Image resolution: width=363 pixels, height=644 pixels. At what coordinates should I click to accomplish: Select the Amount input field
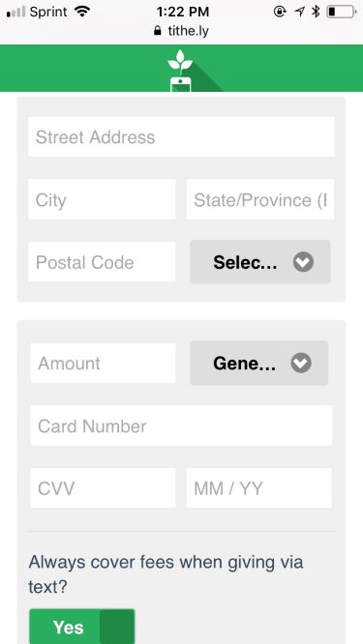click(x=103, y=363)
